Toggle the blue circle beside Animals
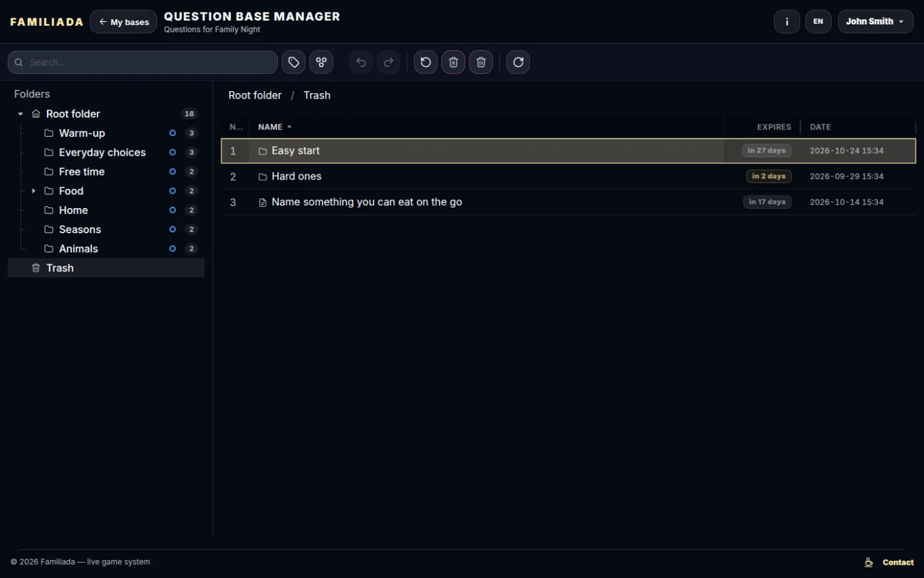The width and height of the screenshot is (924, 578). (x=172, y=248)
